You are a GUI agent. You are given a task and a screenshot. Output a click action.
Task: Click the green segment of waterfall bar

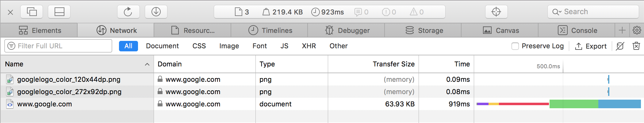point(574,104)
